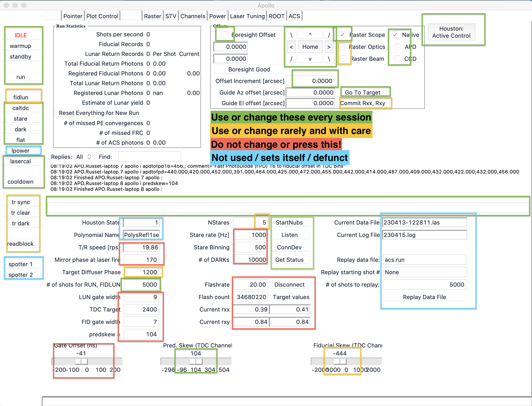This screenshot has height=406, width=532.
Task: Enable the APD checkbox
Action: [397, 47]
